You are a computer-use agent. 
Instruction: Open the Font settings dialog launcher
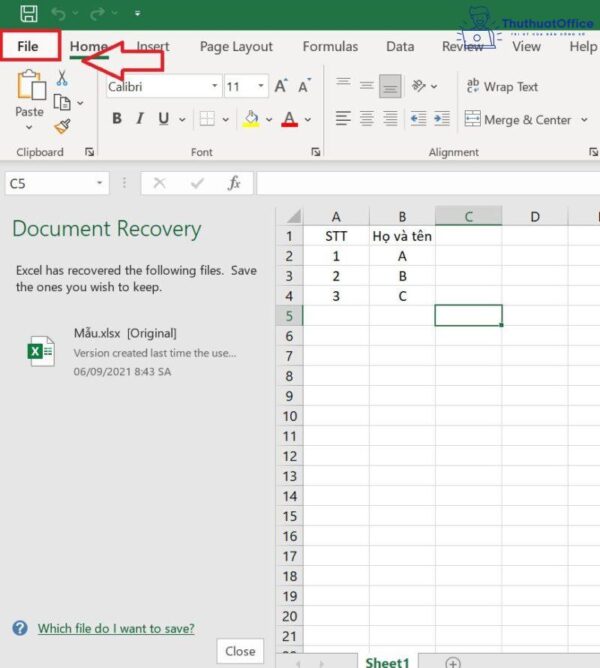click(x=316, y=152)
